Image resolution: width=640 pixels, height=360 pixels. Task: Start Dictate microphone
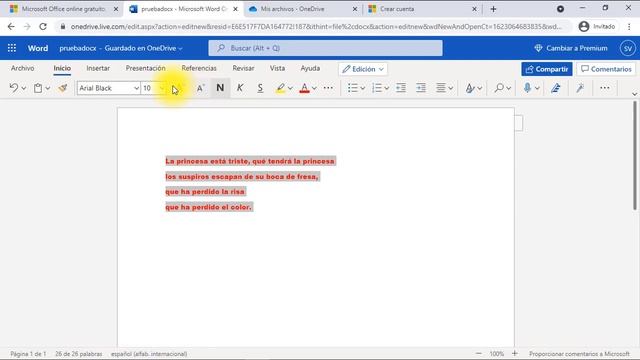[527, 88]
